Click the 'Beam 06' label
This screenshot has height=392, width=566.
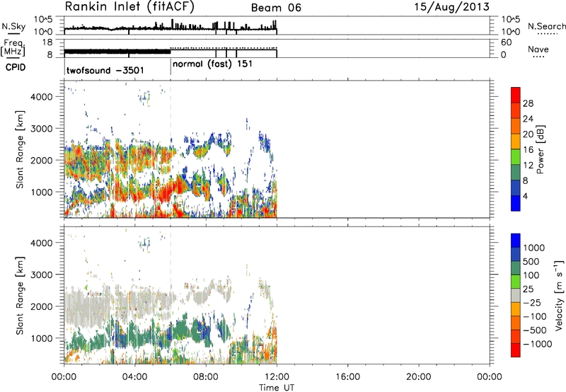(276, 8)
